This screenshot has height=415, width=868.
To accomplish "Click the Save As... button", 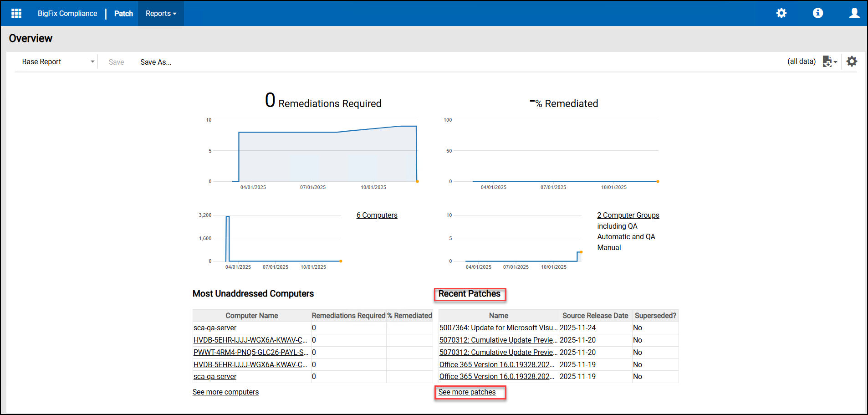I will point(156,62).
